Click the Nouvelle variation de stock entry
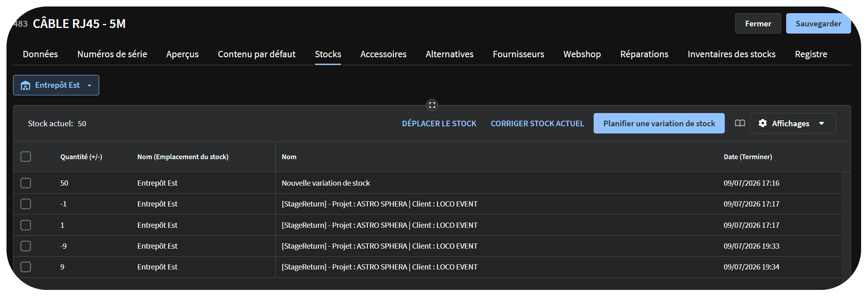868x296 pixels. 326,183
